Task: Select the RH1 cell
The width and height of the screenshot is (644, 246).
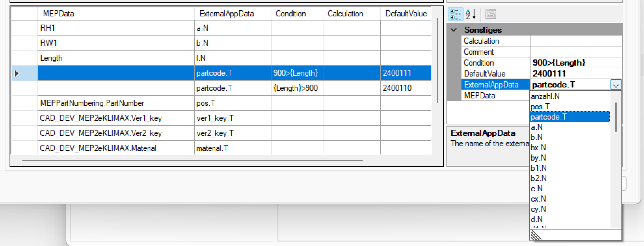Action: pos(116,28)
